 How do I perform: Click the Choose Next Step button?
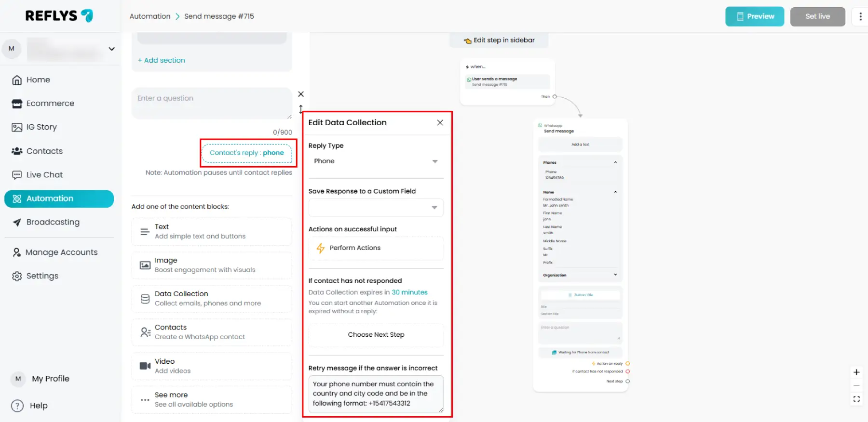(x=376, y=335)
